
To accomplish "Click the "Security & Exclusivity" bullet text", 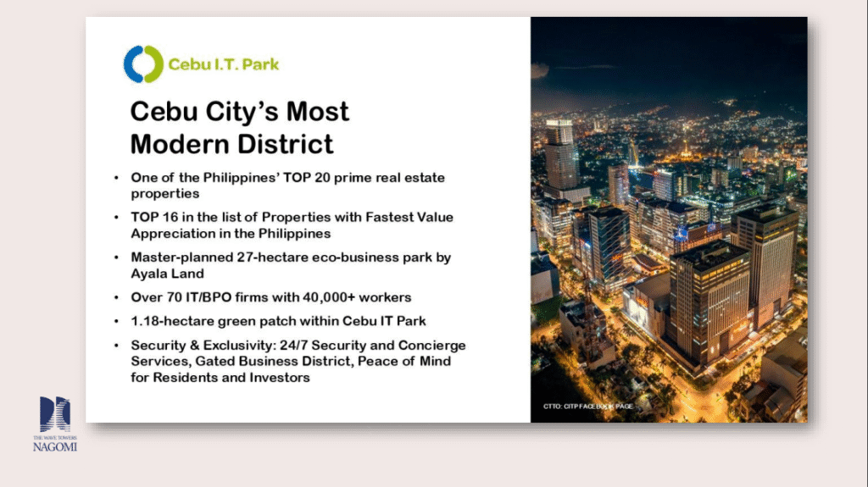I will pos(298,362).
